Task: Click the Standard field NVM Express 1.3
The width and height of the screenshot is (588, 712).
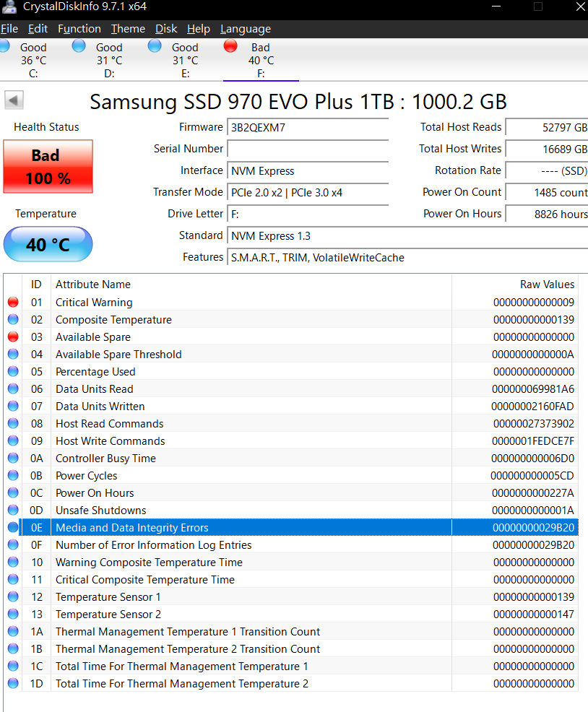Action: (407, 236)
